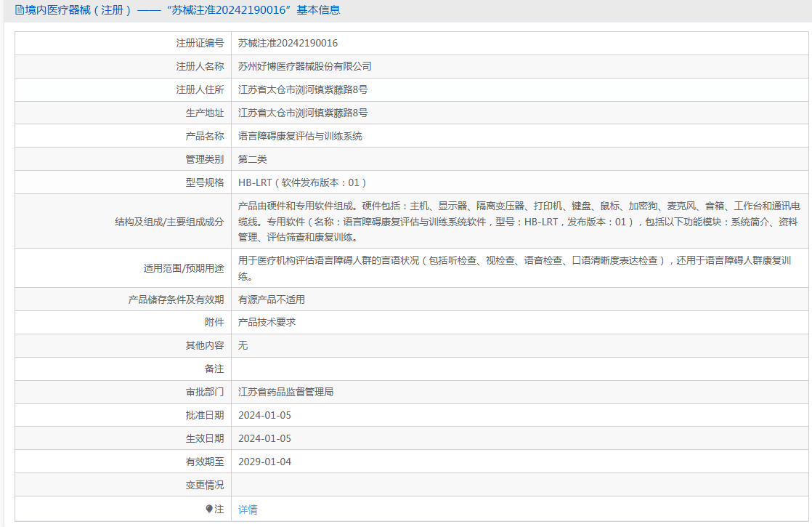Select the 批准日期 value 2024-01-05
Viewport: 812px width, 527px height.
264,416
